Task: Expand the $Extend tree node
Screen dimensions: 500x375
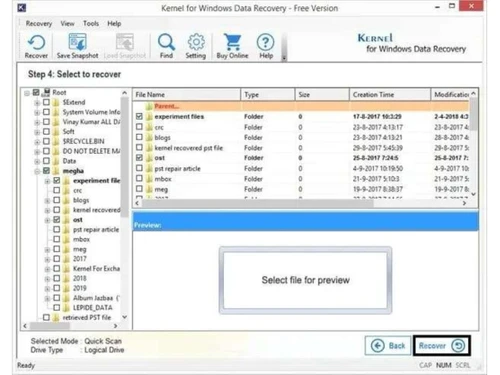Action: pyautogui.click(x=37, y=103)
